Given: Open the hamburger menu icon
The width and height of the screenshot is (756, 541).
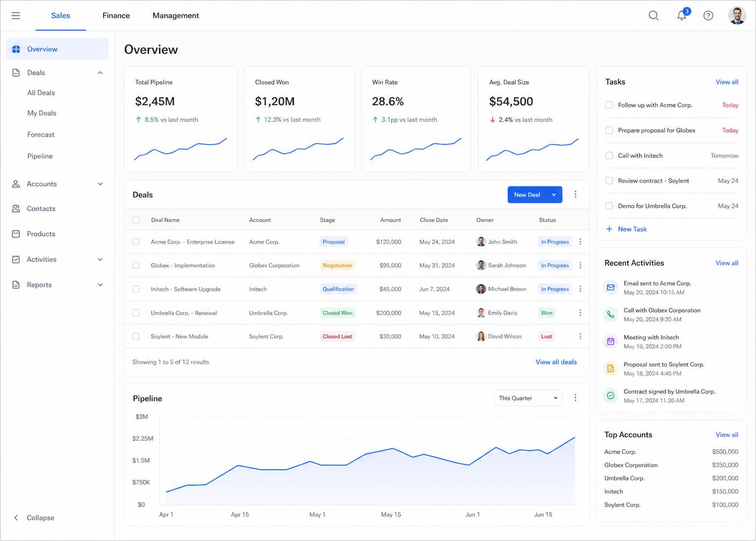Looking at the screenshot, I should coord(16,16).
